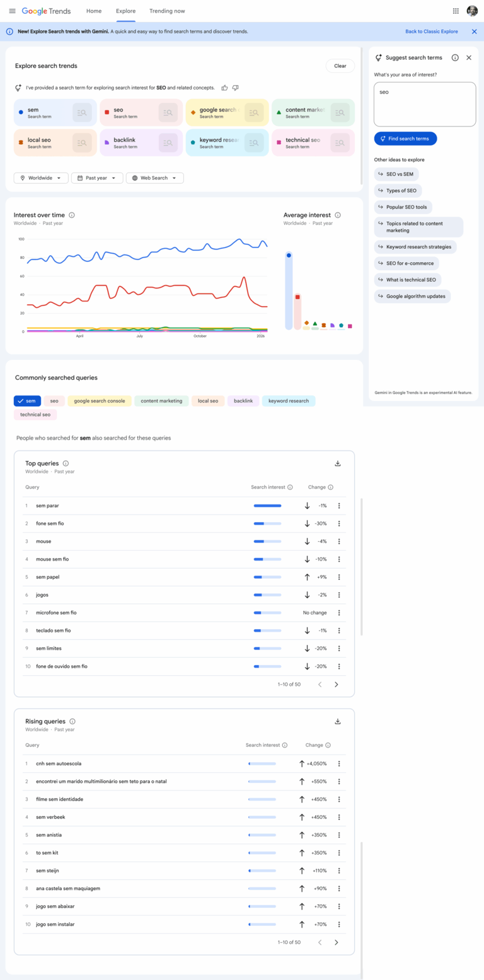Viewport: 484px width, 980px height.
Task: Click thumbs-up on the Gemini suggestion
Action: [x=224, y=88]
